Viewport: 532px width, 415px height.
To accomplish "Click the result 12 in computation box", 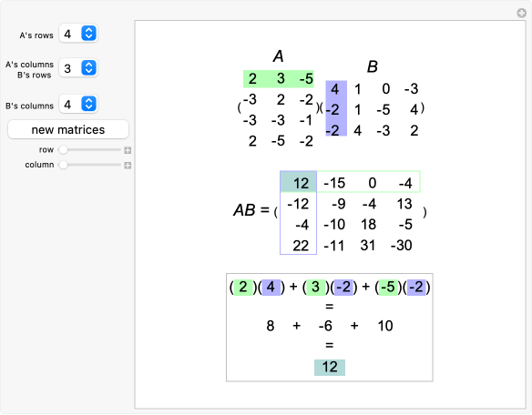I will [330, 367].
